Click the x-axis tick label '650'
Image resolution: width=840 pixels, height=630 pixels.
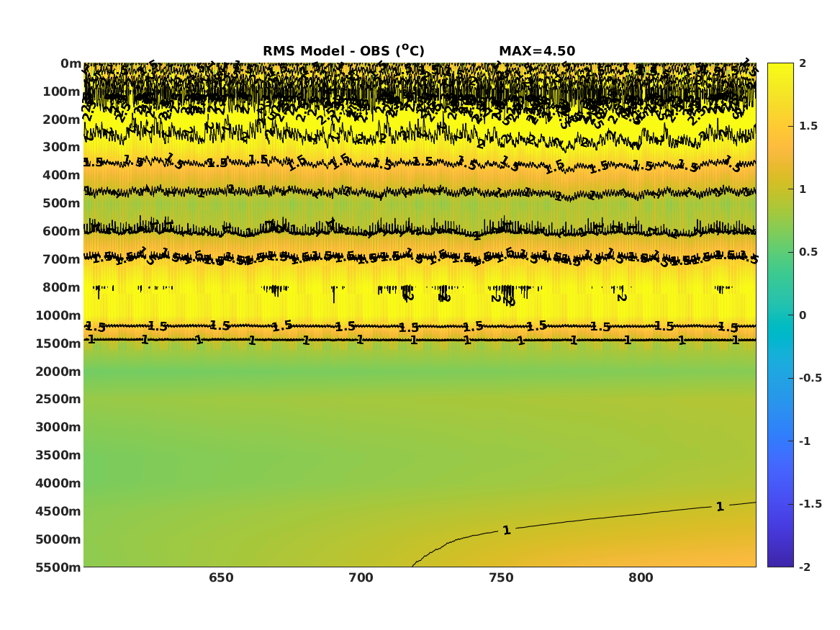[x=221, y=578]
